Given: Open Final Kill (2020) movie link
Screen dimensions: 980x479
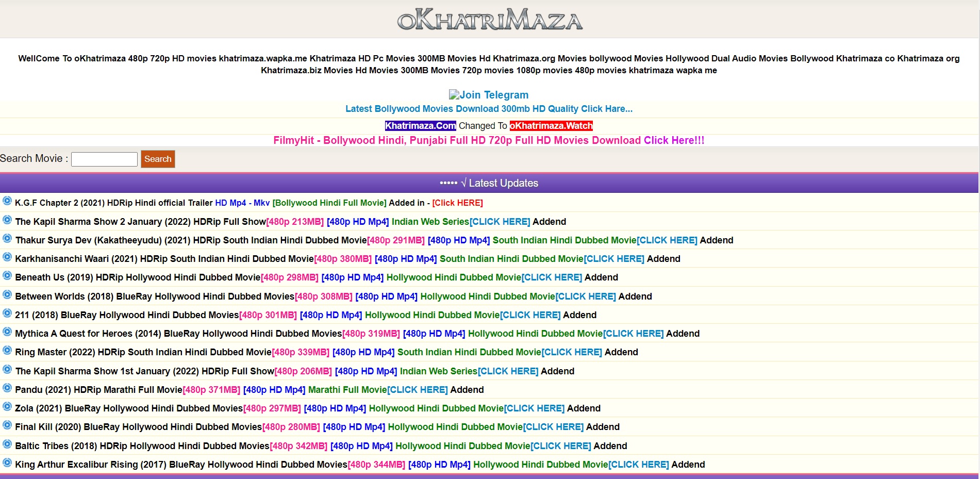Looking at the screenshot, I should tap(138, 427).
